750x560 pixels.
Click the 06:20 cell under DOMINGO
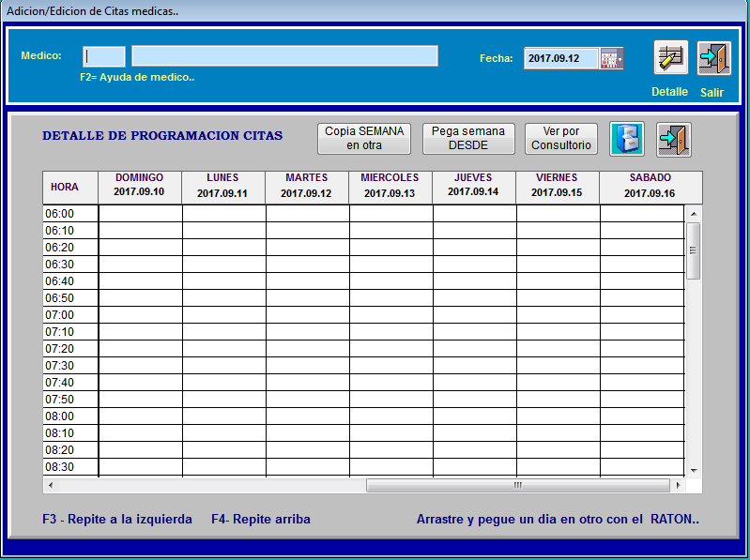140,248
